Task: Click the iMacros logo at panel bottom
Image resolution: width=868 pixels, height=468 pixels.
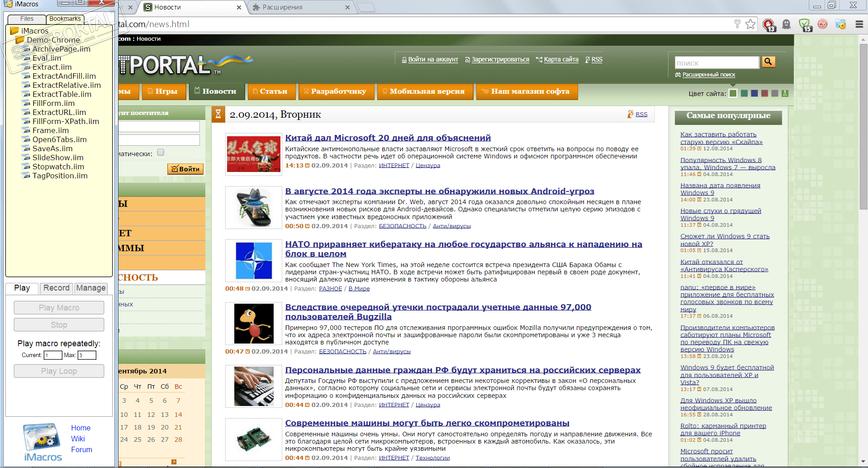Action: (43, 442)
